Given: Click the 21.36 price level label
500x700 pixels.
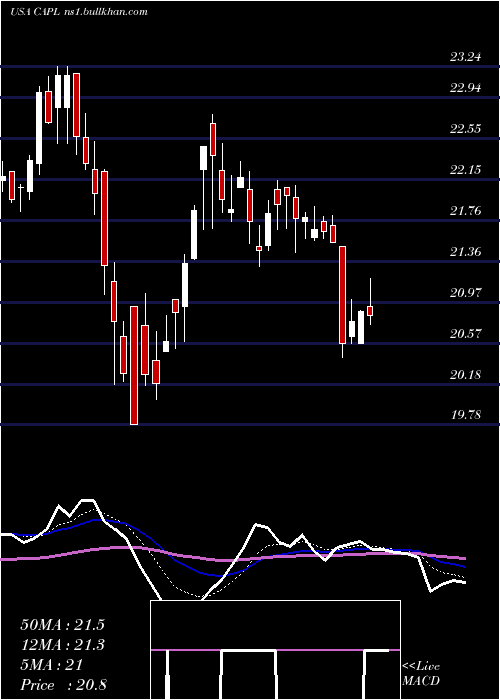Looking at the screenshot, I should (x=466, y=252).
